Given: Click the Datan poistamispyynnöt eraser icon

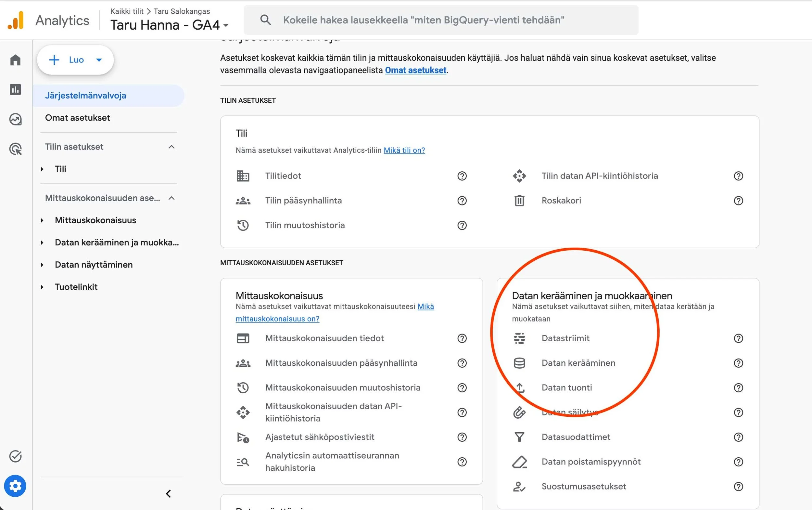Looking at the screenshot, I should point(519,462).
